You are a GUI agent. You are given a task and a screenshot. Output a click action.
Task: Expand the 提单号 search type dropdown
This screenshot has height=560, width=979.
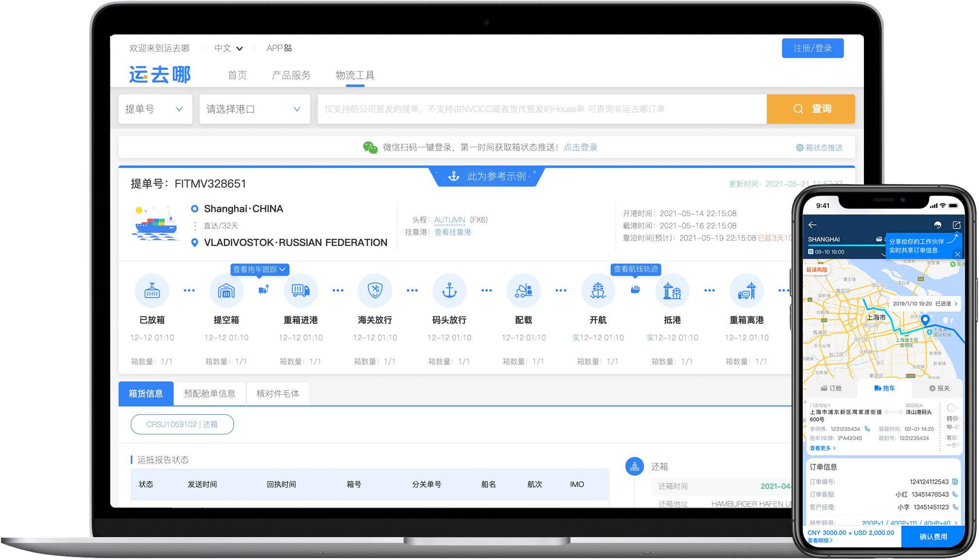[x=155, y=109]
